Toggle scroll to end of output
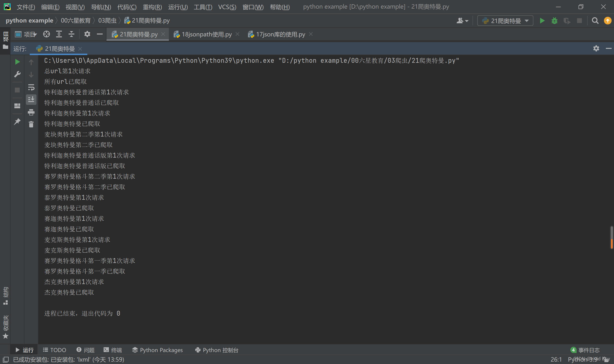Viewport: 614px width, 364px height. (31, 100)
